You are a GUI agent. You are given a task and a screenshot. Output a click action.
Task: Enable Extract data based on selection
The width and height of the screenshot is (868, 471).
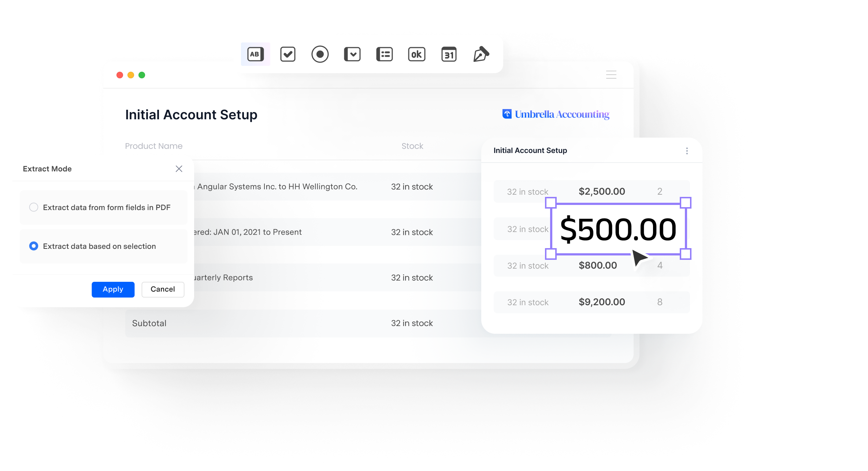click(34, 246)
